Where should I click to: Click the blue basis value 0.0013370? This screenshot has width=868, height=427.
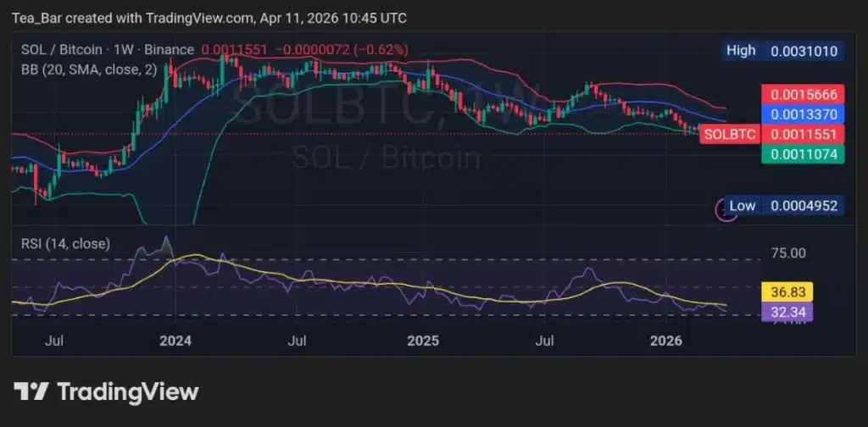[804, 114]
